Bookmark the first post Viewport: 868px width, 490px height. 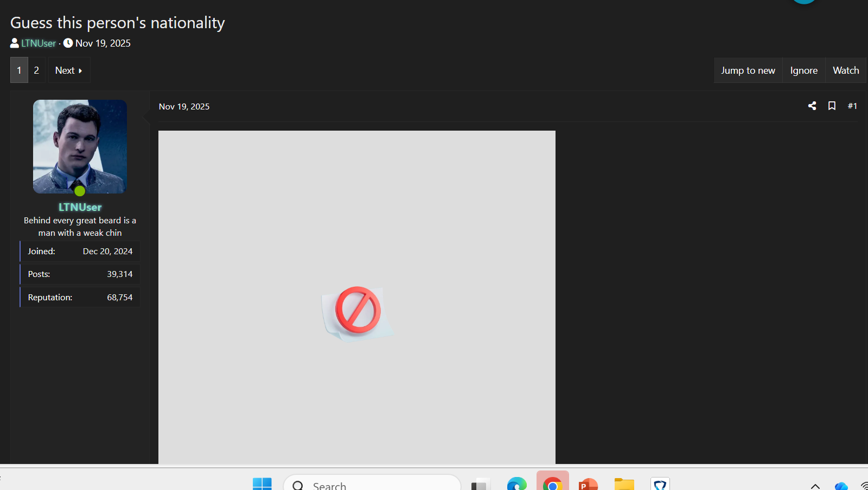click(x=832, y=106)
